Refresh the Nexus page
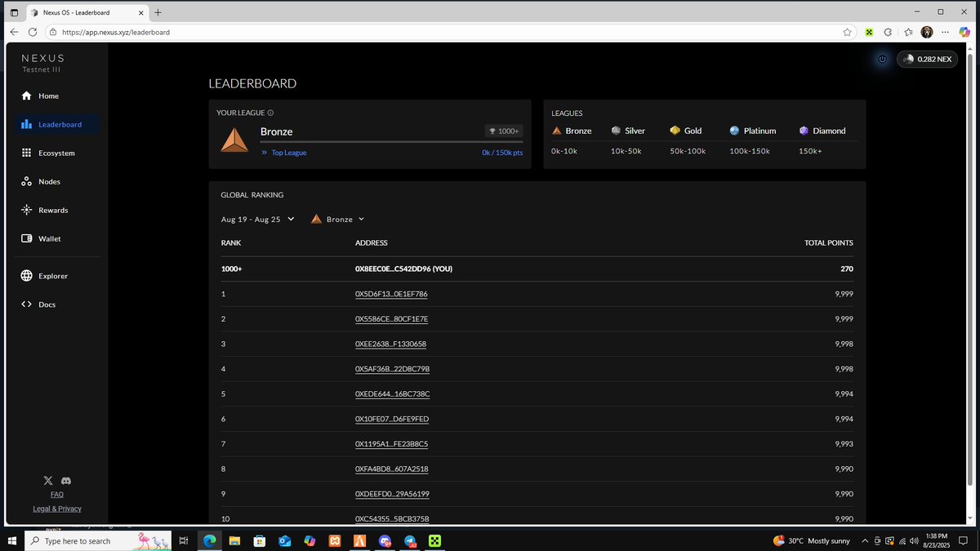Screen dimensions: 980x551 (33, 32)
